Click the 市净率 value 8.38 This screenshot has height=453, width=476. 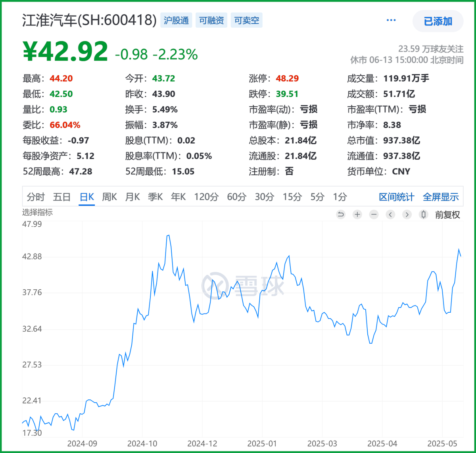point(392,125)
